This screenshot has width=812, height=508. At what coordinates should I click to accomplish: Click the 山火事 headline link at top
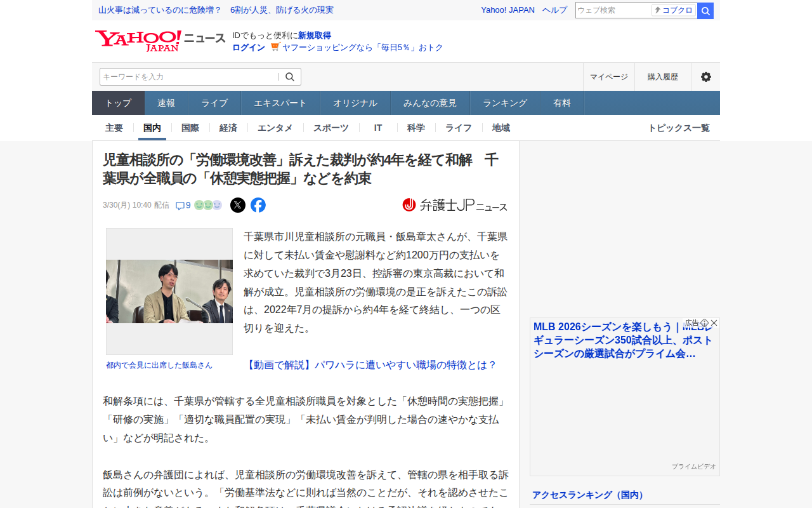coord(216,10)
